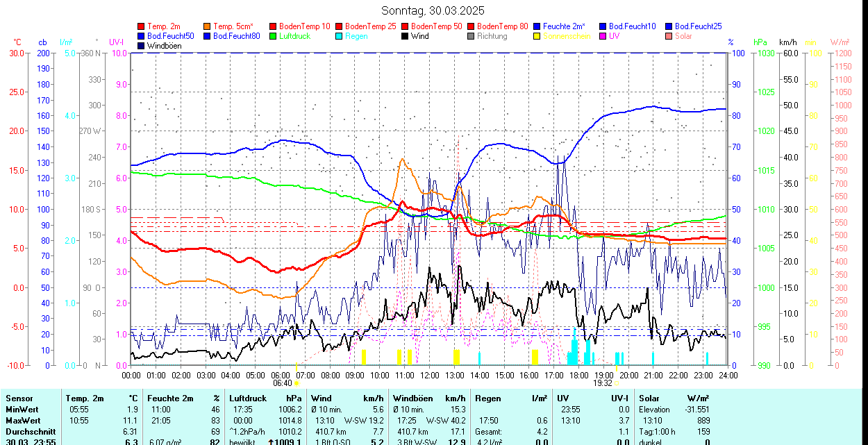868x445 pixels.
Task: Click the gray Richtung legend square
Action: (x=471, y=36)
